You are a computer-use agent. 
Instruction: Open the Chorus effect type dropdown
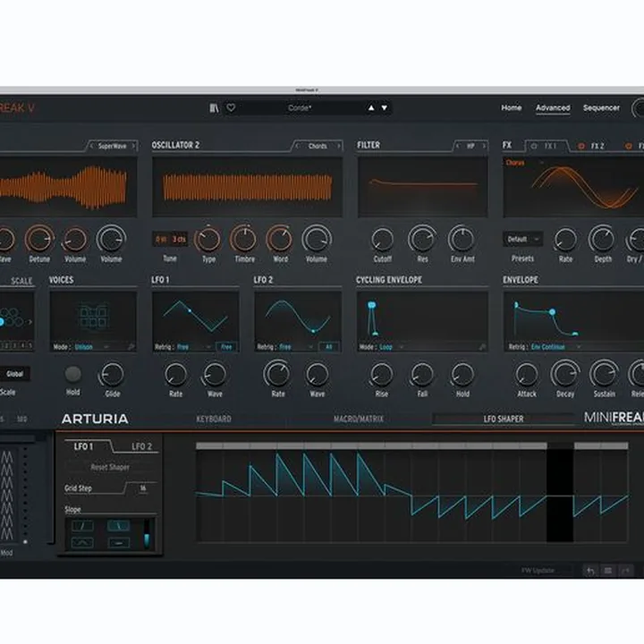(x=525, y=163)
